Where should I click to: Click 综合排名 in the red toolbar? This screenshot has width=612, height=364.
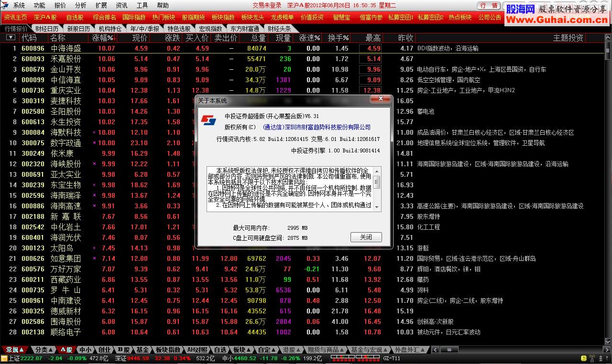[x=104, y=17]
